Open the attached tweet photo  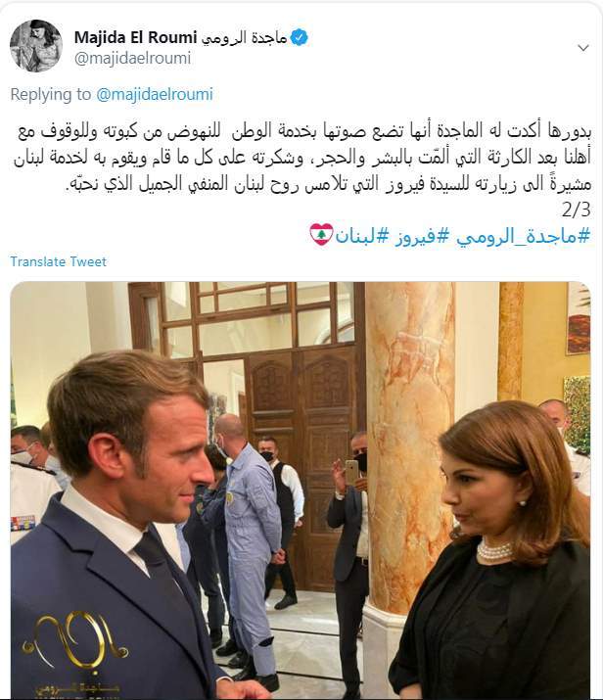(x=301, y=490)
